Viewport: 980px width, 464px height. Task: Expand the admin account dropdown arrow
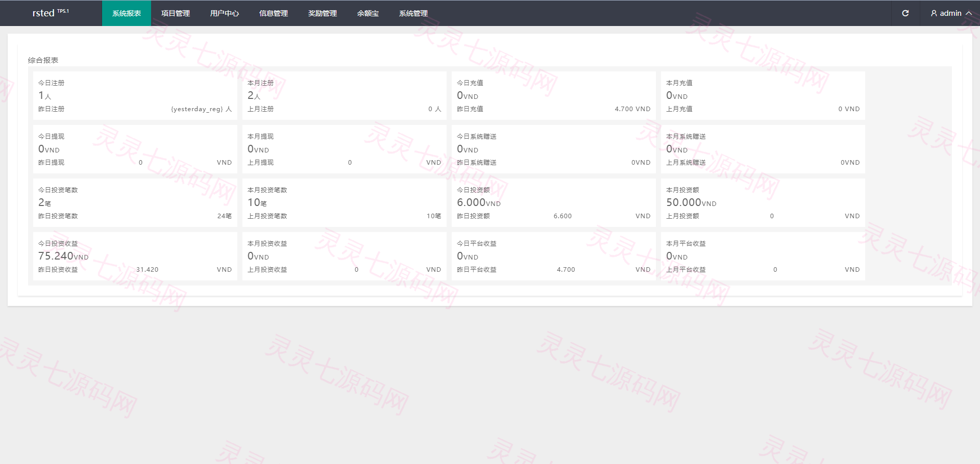(968, 13)
